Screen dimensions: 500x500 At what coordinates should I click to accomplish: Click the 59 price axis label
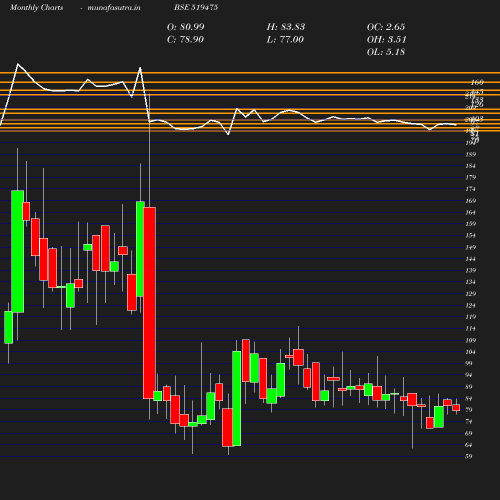click(x=469, y=456)
